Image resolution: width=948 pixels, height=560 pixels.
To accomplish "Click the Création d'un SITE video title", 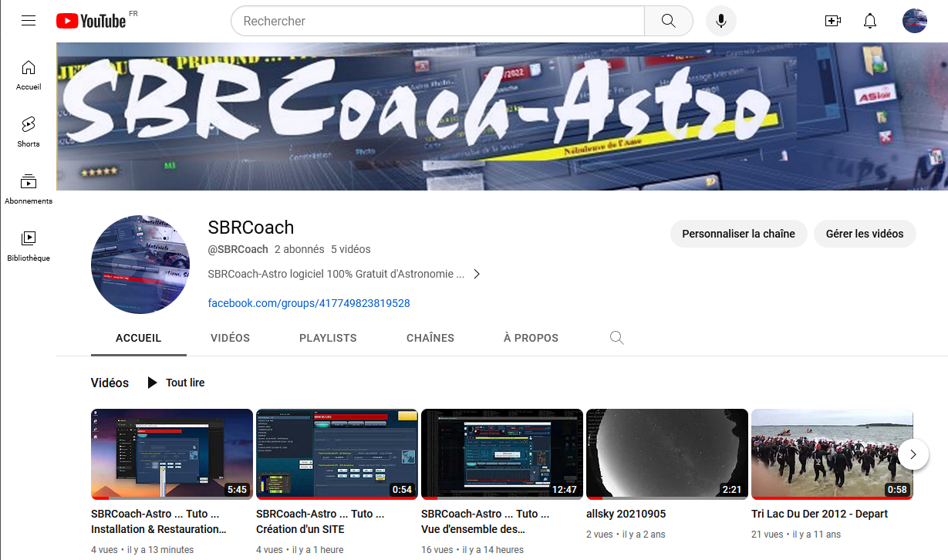I will (x=320, y=521).
